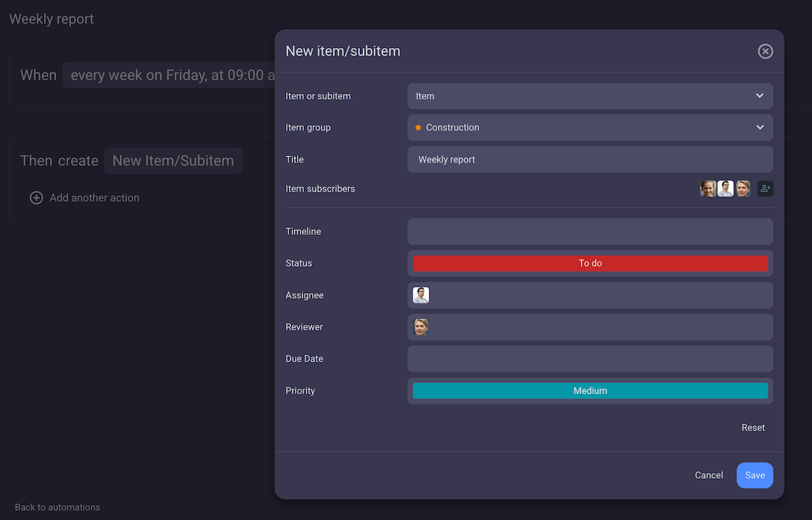The width and height of the screenshot is (812, 520).
Task: Click the empty Timeline field
Action: click(x=589, y=232)
